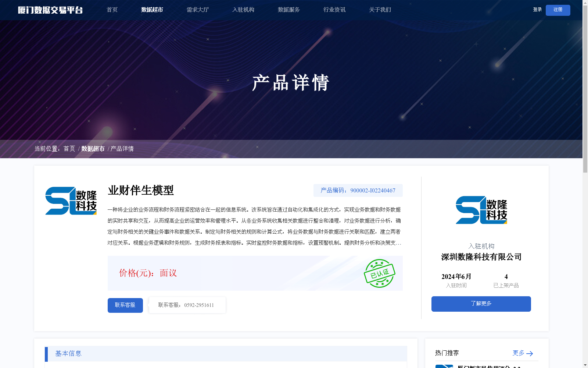The image size is (588, 368).
Task: Click the 基本信息 section header
Action: pyautogui.click(x=226, y=354)
